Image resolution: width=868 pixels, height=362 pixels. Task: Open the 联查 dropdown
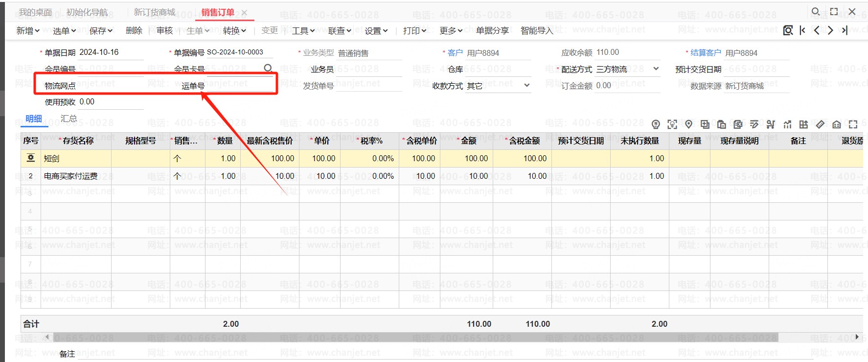coord(340,31)
